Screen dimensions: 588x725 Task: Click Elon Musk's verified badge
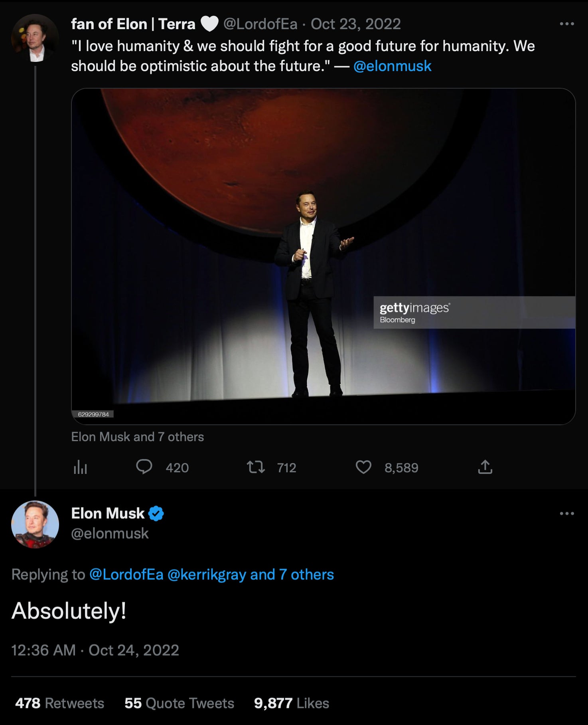pyautogui.click(x=156, y=514)
